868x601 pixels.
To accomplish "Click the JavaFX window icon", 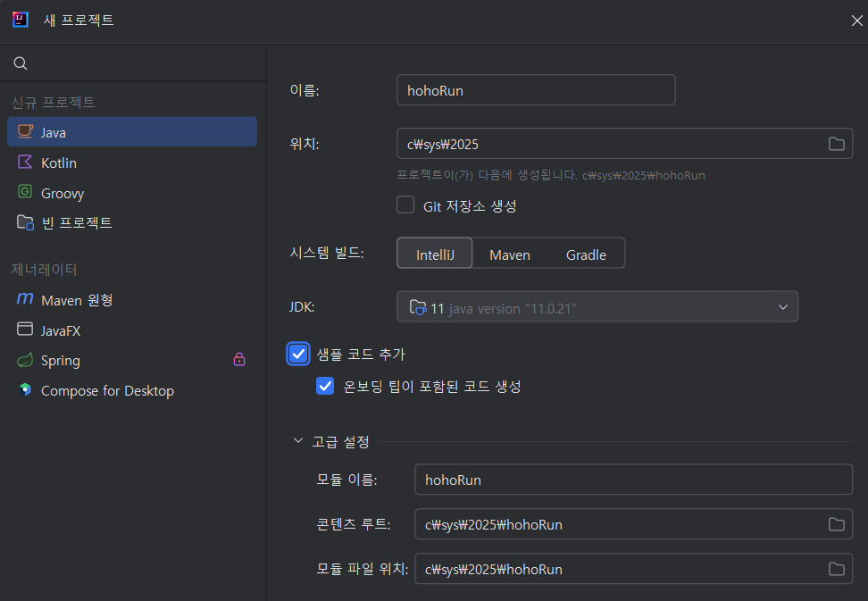I will (25, 329).
